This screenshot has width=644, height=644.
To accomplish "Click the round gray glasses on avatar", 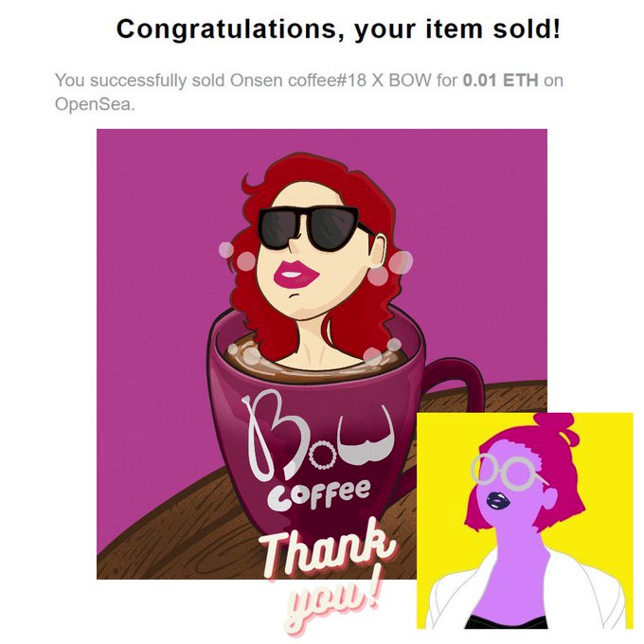I will (508, 472).
